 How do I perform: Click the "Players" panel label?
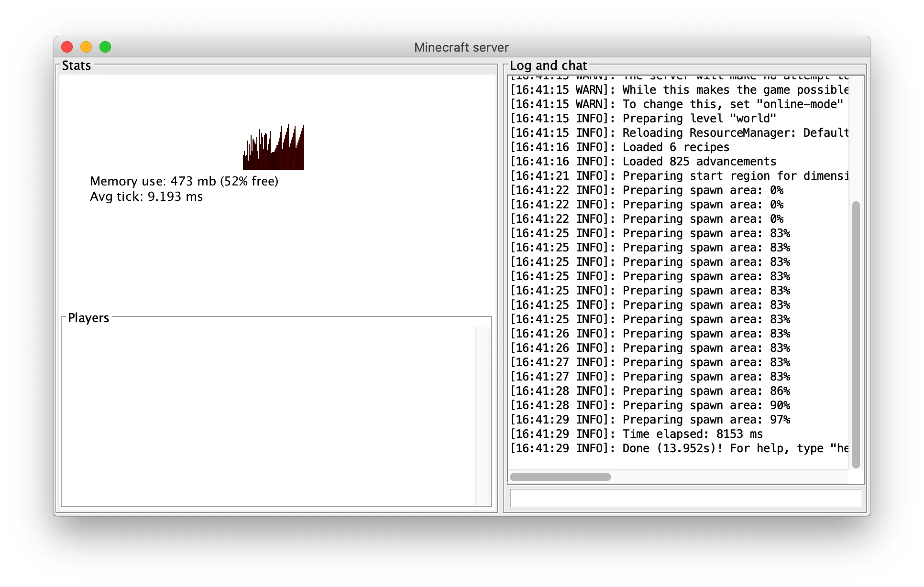88,318
